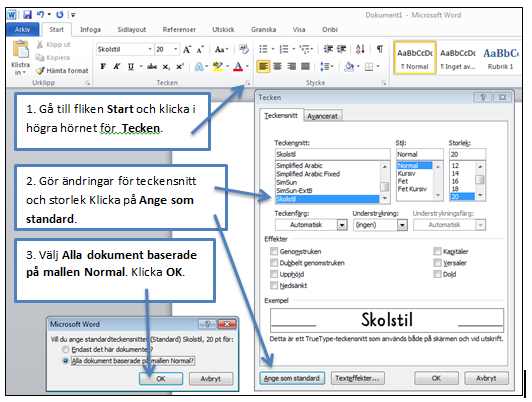Justify text in Stycke group
The image size is (532, 402).
click(305, 66)
